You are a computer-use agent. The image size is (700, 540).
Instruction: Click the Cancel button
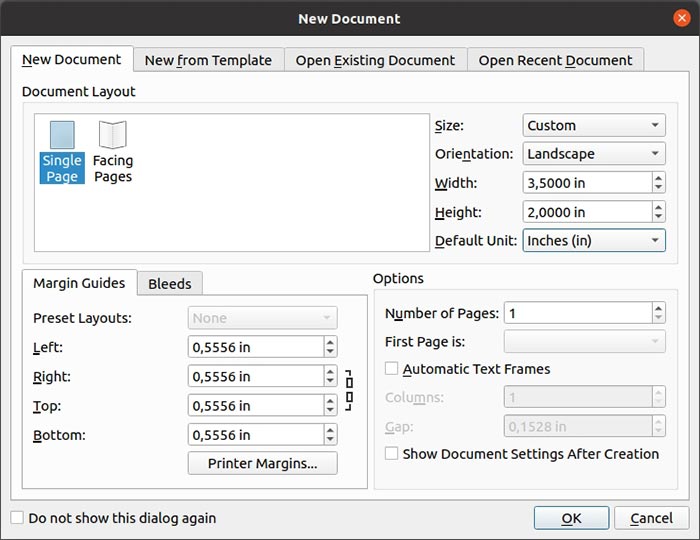[651, 518]
